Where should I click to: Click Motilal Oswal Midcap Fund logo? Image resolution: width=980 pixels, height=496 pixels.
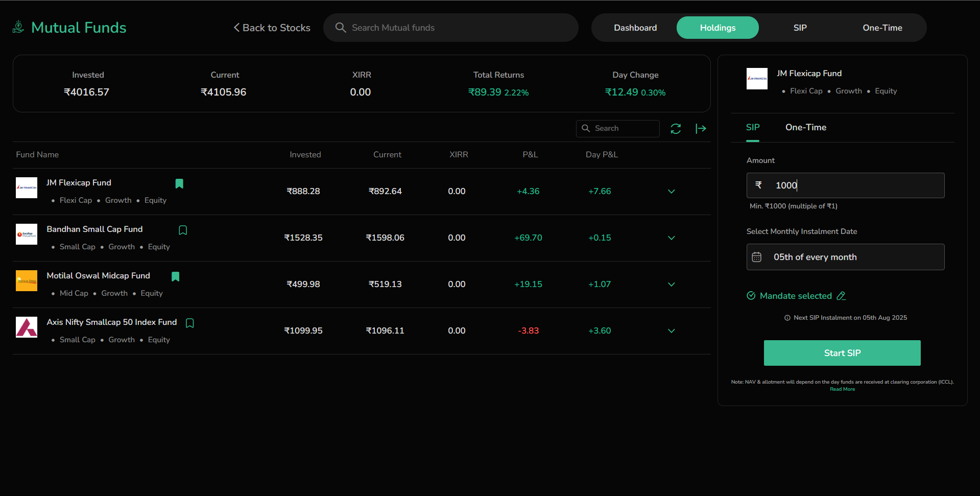(27, 280)
